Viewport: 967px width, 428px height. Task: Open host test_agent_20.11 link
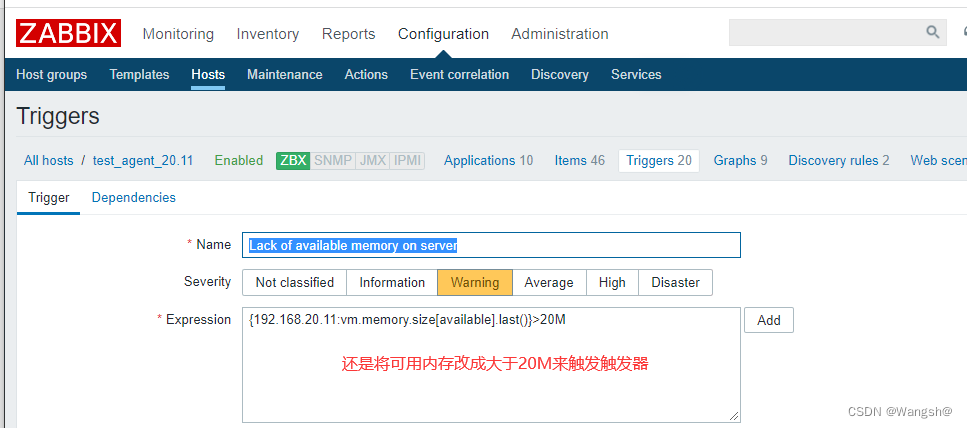tap(142, 161)
